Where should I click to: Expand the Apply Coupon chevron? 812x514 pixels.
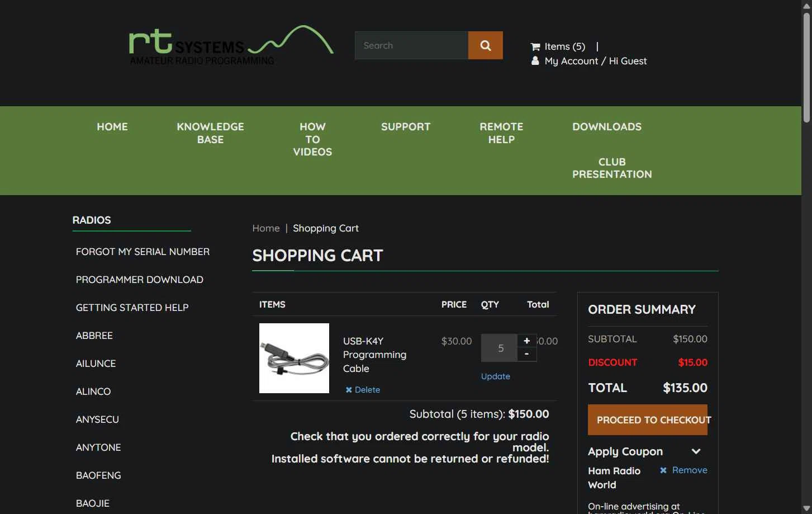coord(696,451)
